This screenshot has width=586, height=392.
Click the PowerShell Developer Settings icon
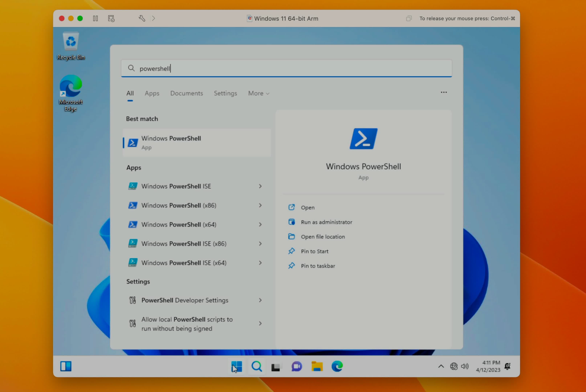pyautogui.click(x=133, y=300)
